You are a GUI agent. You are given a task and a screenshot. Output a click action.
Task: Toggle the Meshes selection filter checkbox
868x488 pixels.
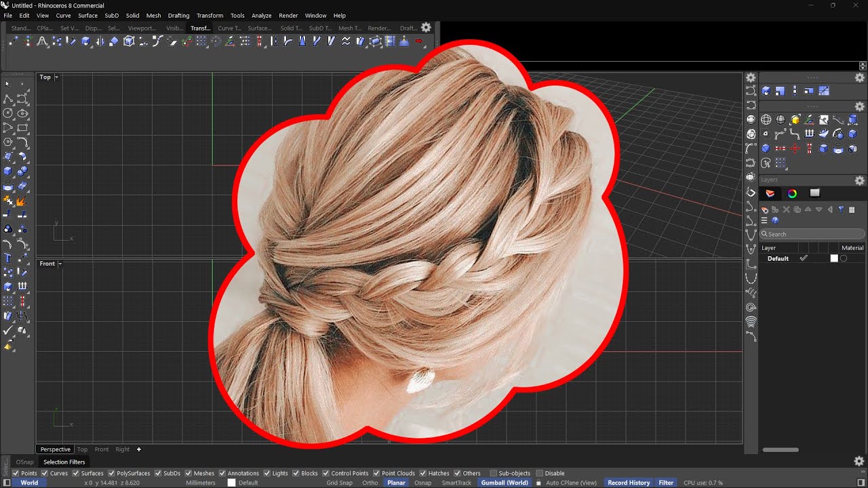pyautogui.click(x=189, y=473)
